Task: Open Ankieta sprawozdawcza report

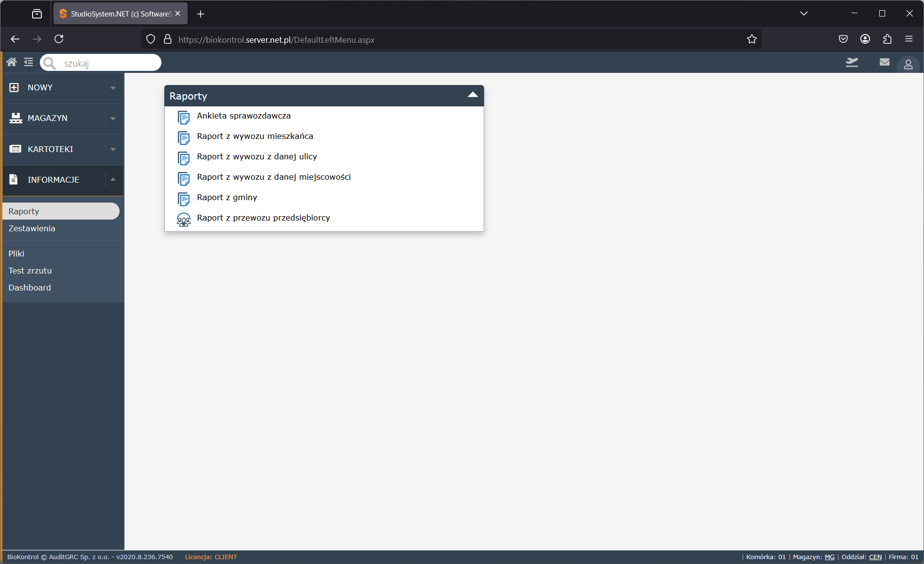Action: (244, 116)
